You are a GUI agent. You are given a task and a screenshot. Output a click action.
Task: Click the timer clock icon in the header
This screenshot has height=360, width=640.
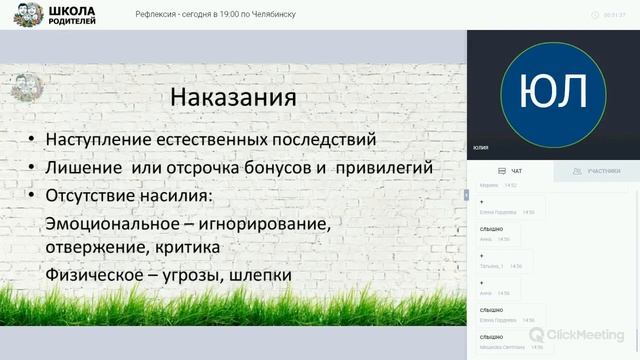pyautogui.click(x=595, y=15)
